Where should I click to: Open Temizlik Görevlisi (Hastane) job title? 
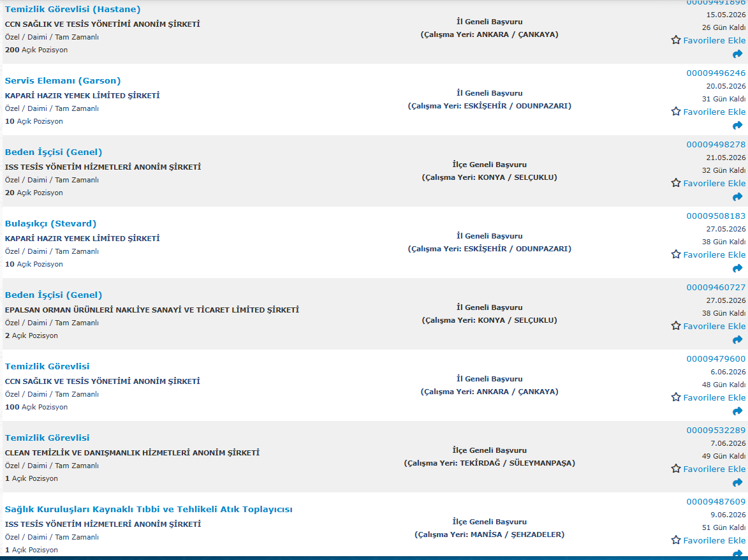pos(73,10)
